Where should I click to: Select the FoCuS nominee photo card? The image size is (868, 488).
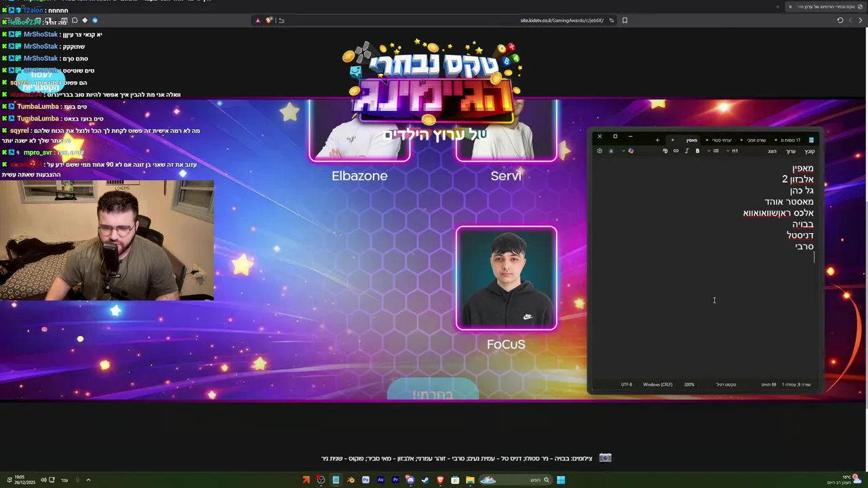(x=507, y=279)
